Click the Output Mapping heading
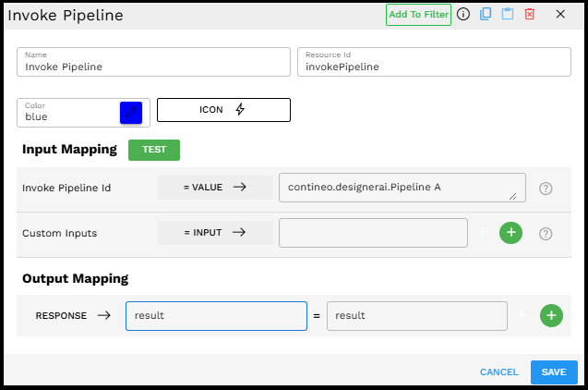Image resolution: width=588 pixels, height=390 pixels. [x=76, y=278]
